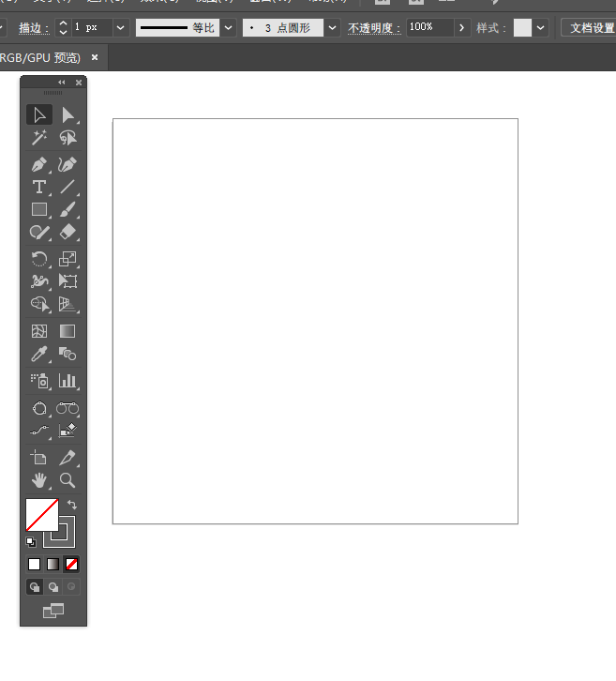Select the Artboard tool

pyautogui.click(x=39, y=458)
